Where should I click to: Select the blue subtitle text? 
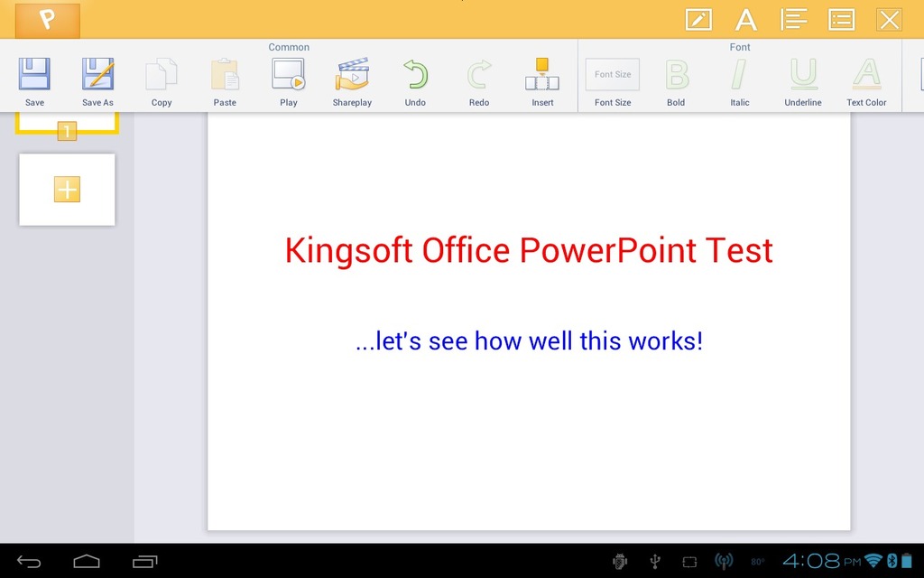point(529,340)
